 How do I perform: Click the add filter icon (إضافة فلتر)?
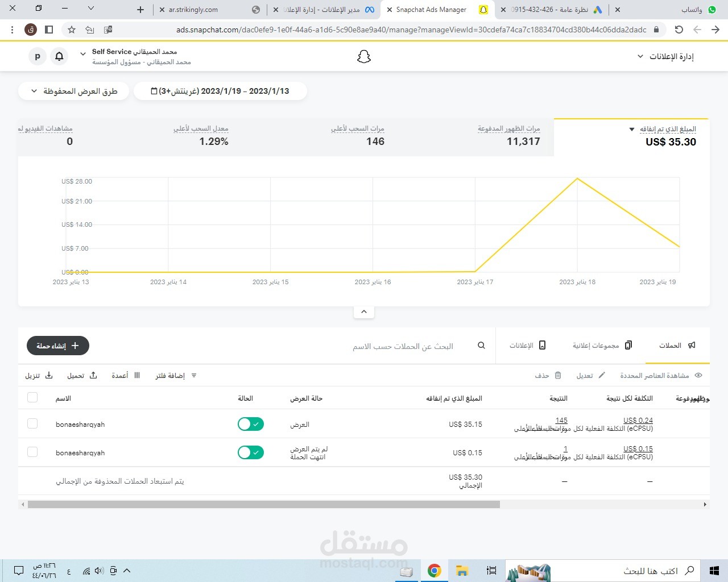(x=194, y=376)
